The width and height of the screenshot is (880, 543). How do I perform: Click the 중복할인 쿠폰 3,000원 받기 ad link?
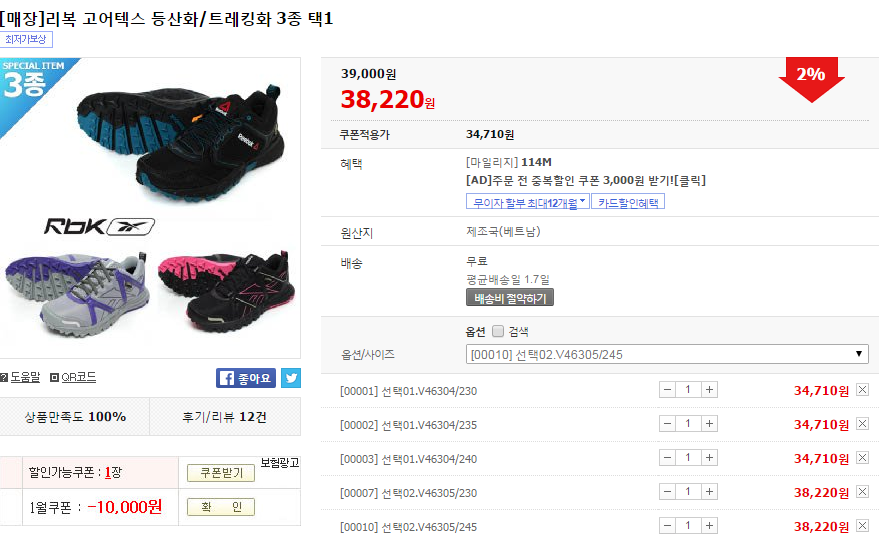585,180
